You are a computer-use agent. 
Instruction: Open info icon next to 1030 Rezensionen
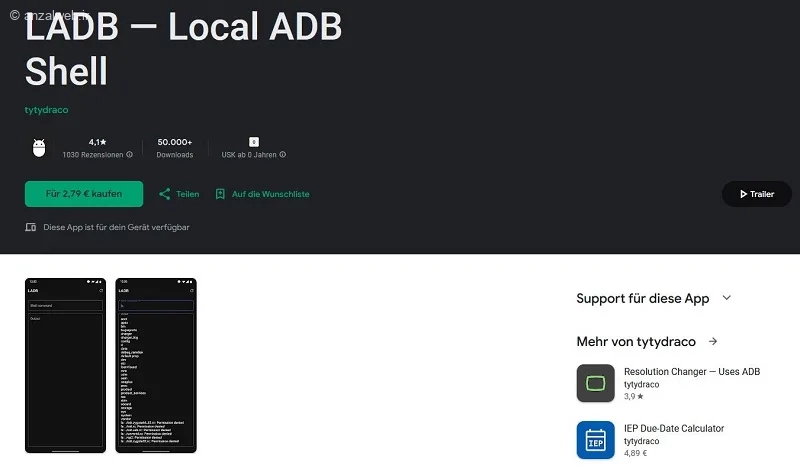coord(130,155)
